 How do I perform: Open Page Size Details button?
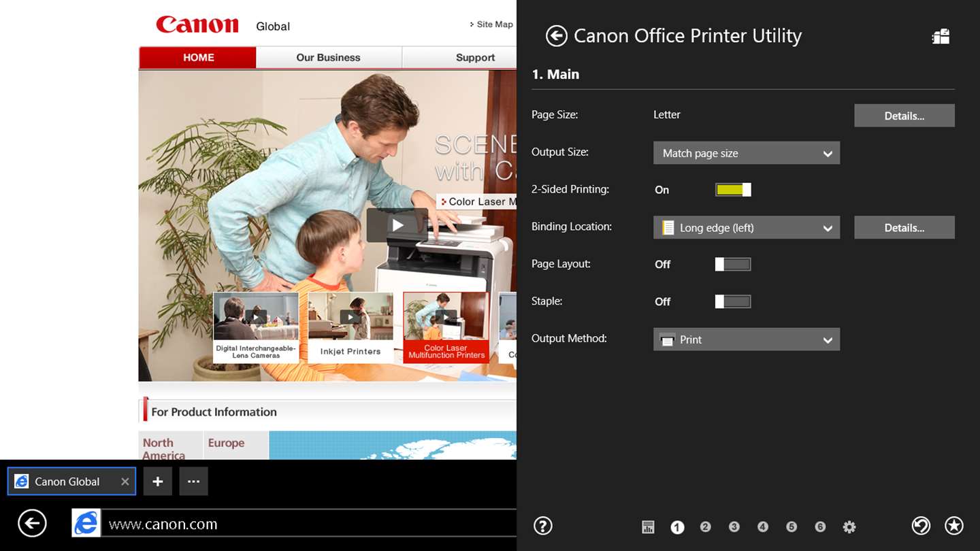(x=904, y=116)
